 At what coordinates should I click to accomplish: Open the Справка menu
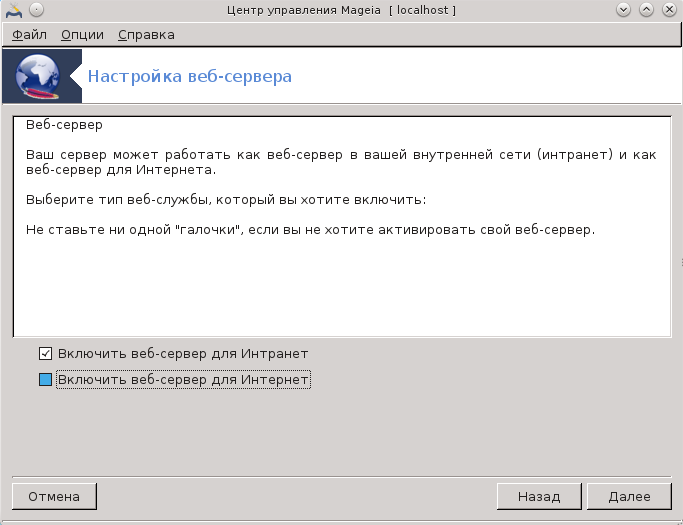146,34
